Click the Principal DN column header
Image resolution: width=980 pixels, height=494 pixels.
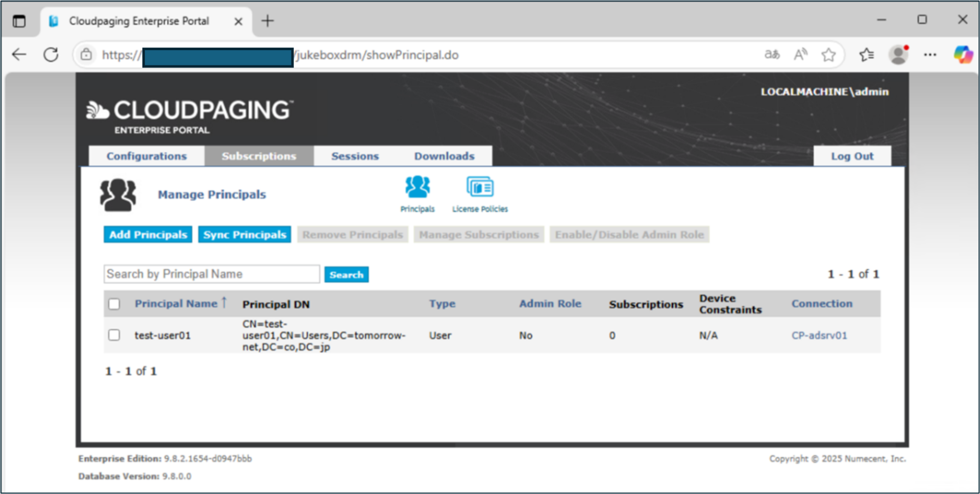(276, 304)
